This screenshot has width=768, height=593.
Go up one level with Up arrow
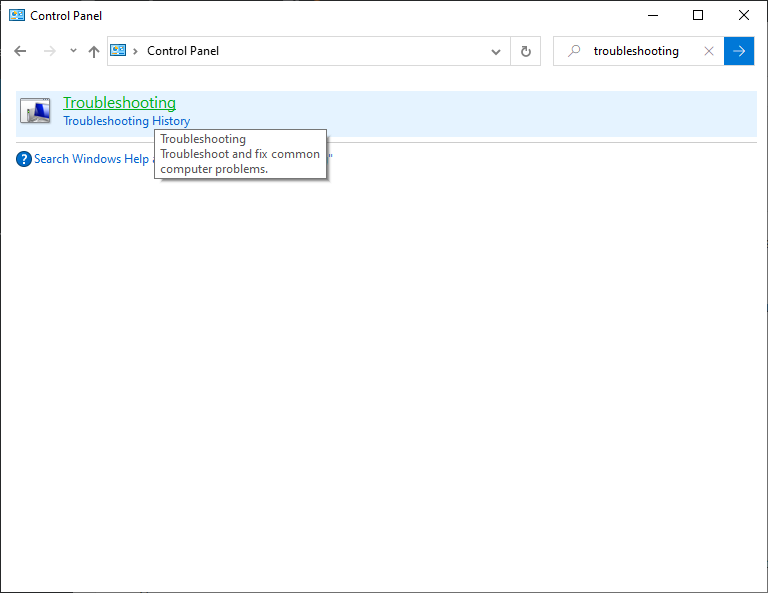(x=94, y=51)
